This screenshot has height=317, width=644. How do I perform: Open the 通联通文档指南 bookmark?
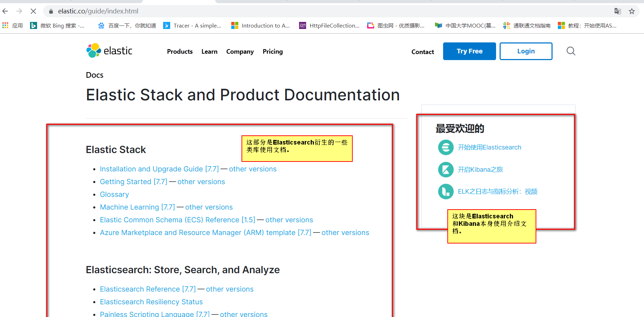click(x=527, y=25)
